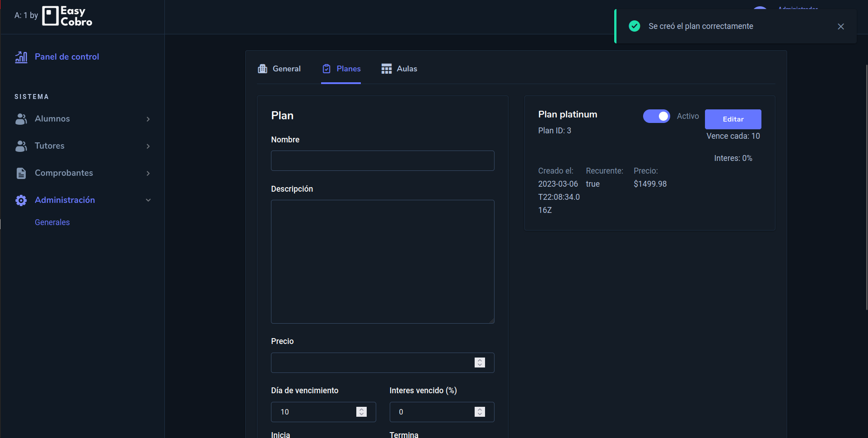This screenshot has height=438, width=868.
Task: Click inside the Nombre input field
Action: click(x=382, y=160)
